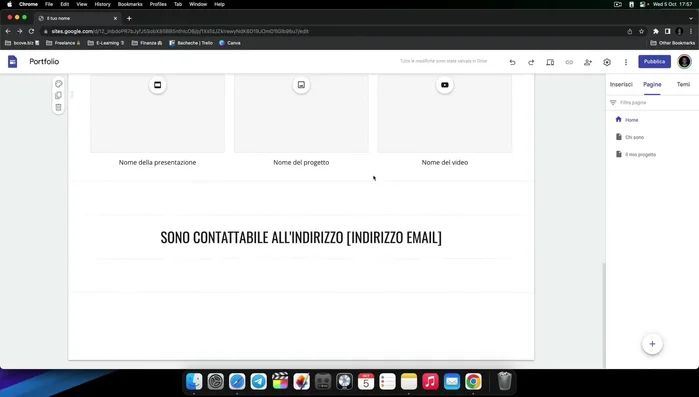
Task: Open Mail from the Dock
Action: 452,381
